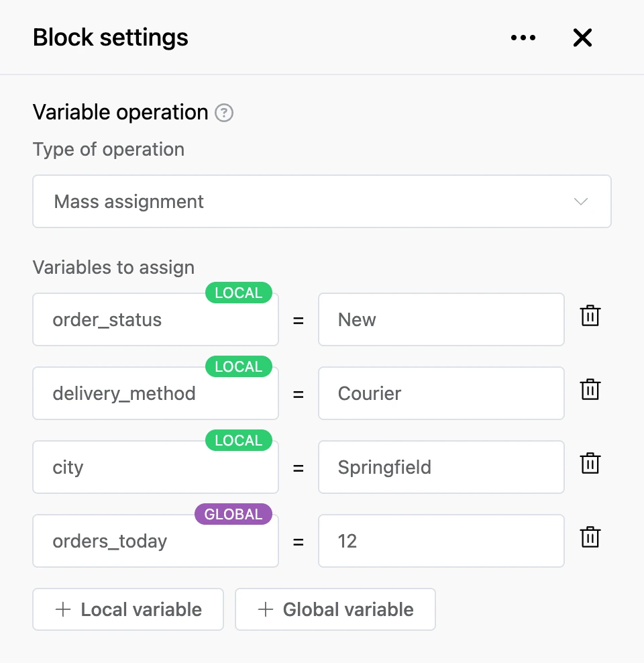Image resolution: width=644 pixels, height=663 pixels.
Task: Click the value field containing Springfield
Action: pyautogui.click(x=441, y=467)
